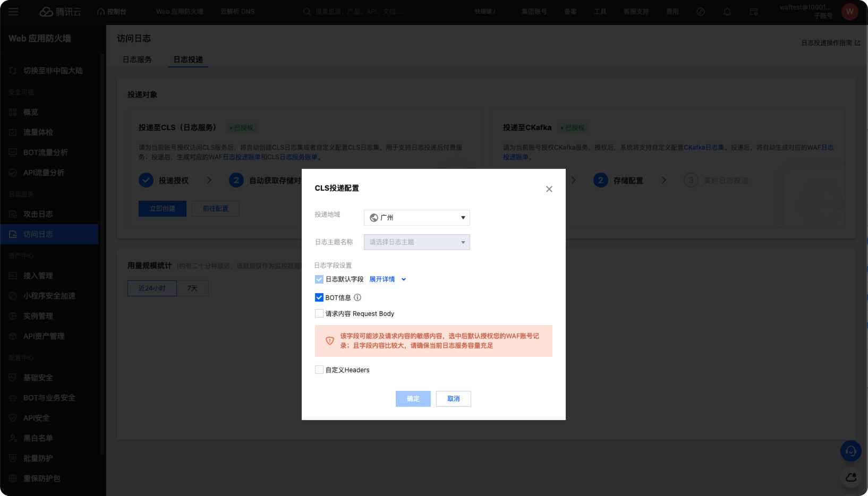Screen dimensions: 868x496
Task: Open BOT与业务安全 in sidebar
Action: tap(49, 398)
